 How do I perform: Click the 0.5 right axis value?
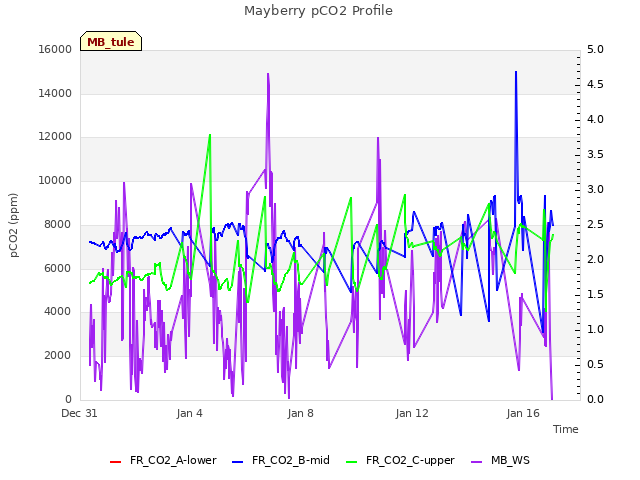tap(595, 364)
